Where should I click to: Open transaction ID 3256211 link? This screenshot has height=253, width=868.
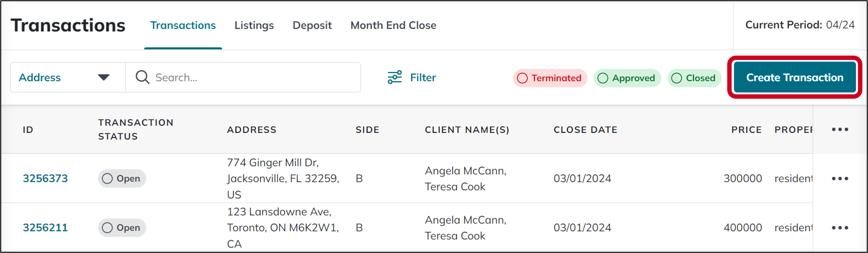click(45, 227)
